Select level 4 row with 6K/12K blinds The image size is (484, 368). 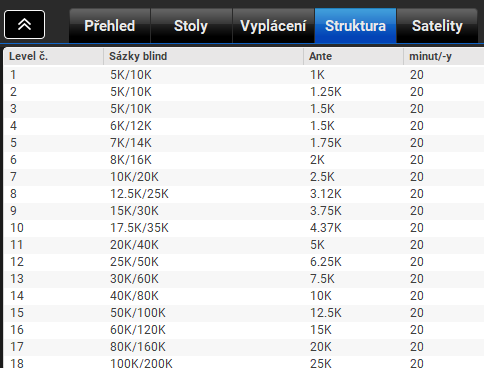[244, 126]
